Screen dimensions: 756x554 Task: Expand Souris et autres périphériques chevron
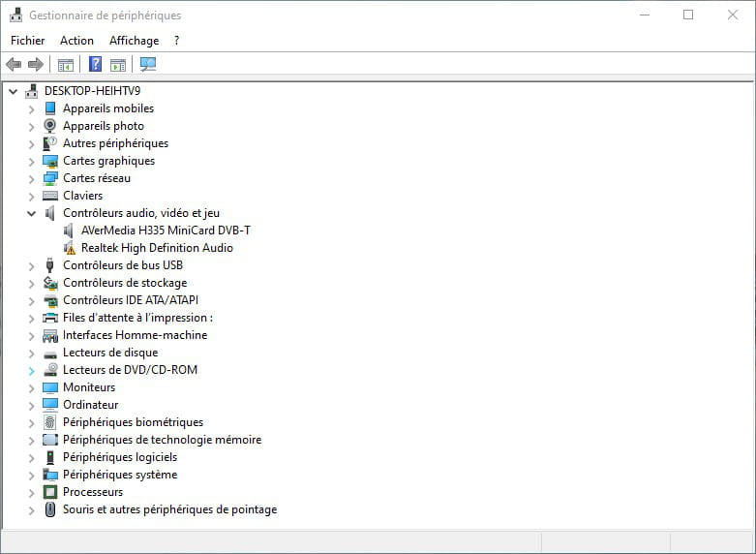coord(31,510)
